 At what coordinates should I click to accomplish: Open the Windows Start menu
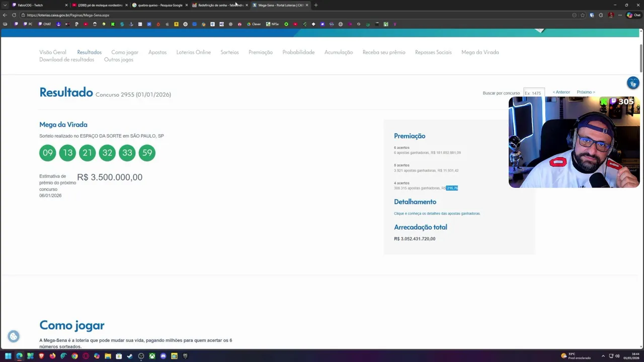click(8, 356)
